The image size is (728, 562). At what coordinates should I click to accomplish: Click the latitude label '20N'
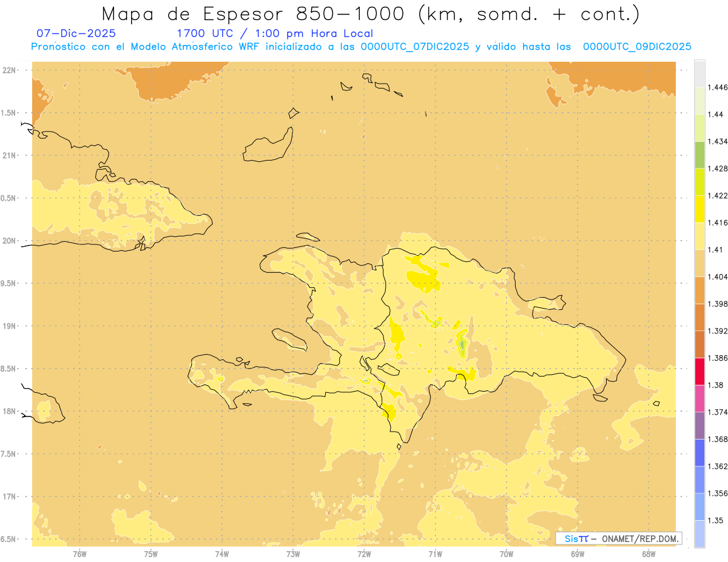(8, 241)
